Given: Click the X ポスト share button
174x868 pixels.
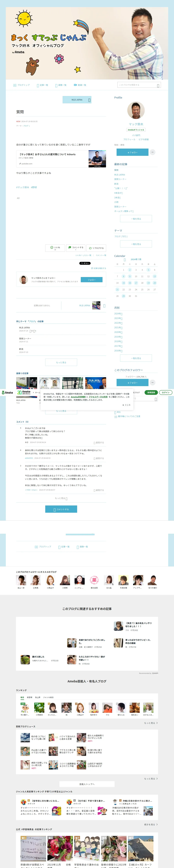Looking at the screenshot, I should point(85,263).
